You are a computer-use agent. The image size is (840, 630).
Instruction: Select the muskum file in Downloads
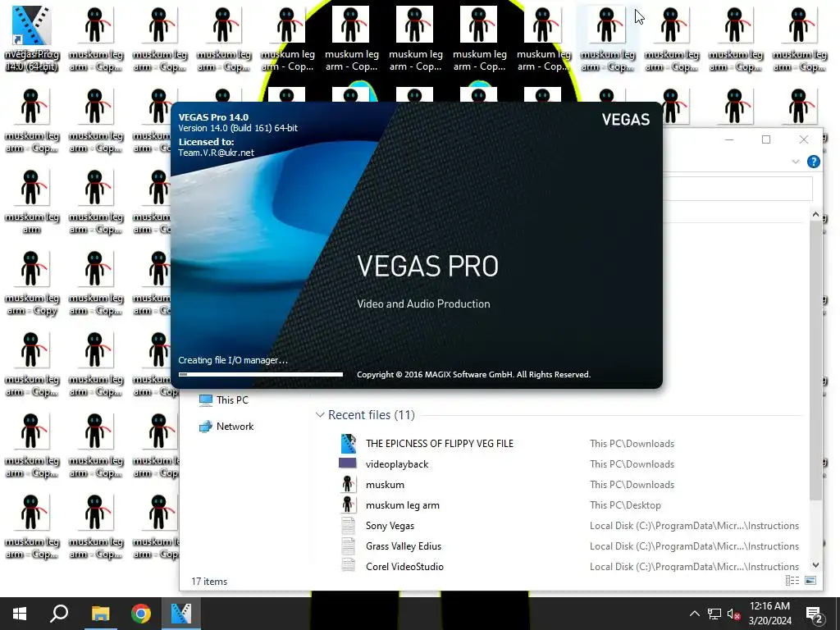569,484
